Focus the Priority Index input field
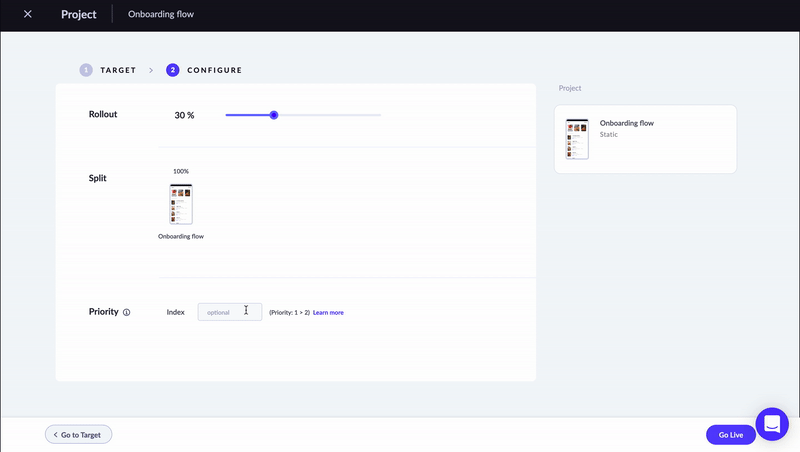The width and height of the screenshot is (800, 452). pos(230,312)
